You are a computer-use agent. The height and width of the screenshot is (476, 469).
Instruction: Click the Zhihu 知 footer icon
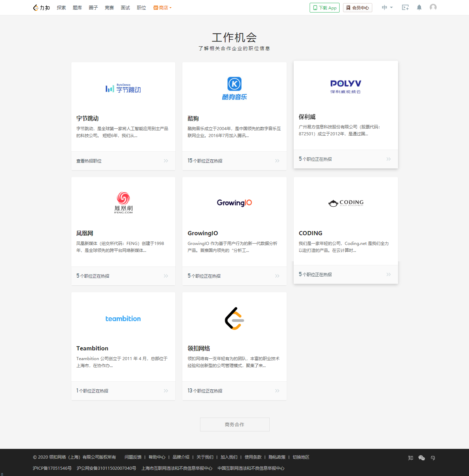click(x=411, y=458)
